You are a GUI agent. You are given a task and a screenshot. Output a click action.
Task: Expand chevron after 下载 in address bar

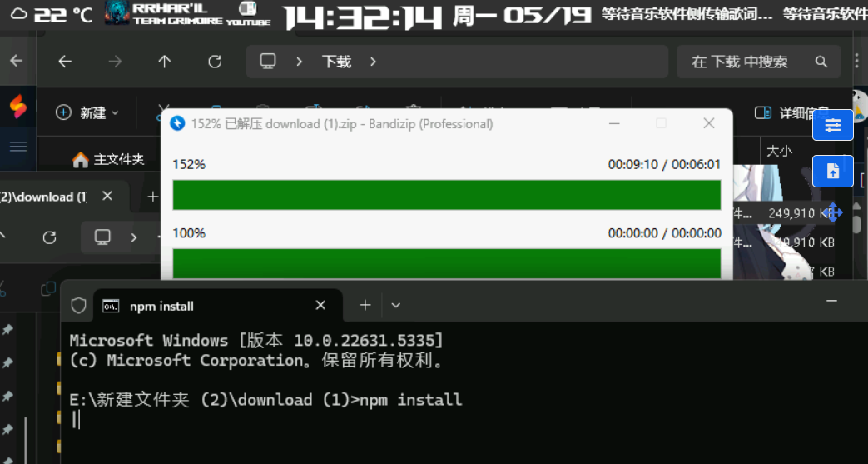(373, 62)
